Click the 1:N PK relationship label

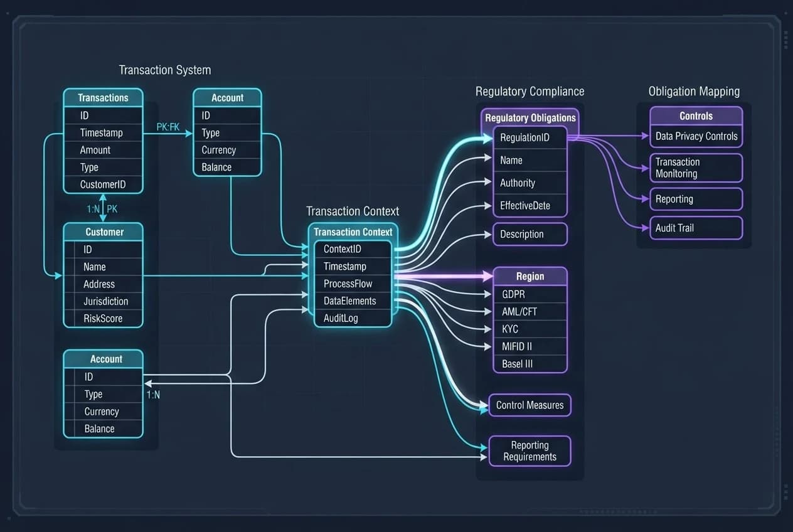(x=102, y=209)
